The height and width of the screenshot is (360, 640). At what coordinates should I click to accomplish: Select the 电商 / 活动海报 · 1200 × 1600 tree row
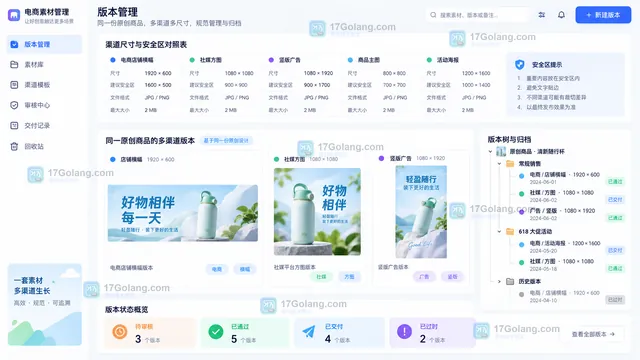[x=571, y=247]
